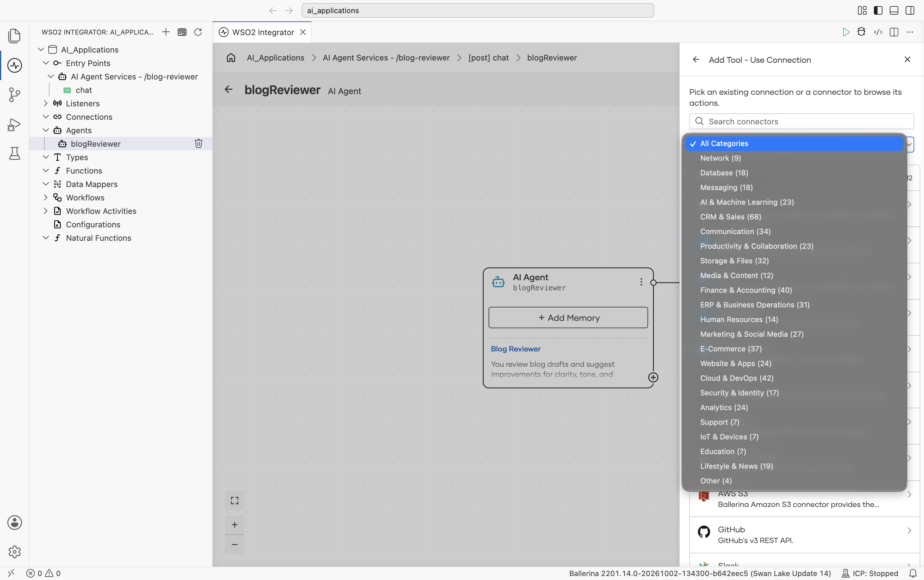The image size is (924, 580).
Task: Split the editor to the right
Action: [x=894, y=32]
